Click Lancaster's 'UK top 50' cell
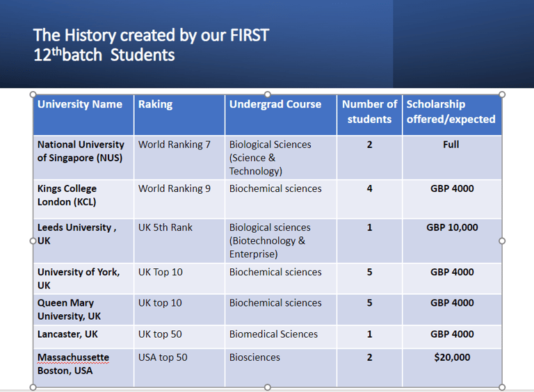 point(179,336)
